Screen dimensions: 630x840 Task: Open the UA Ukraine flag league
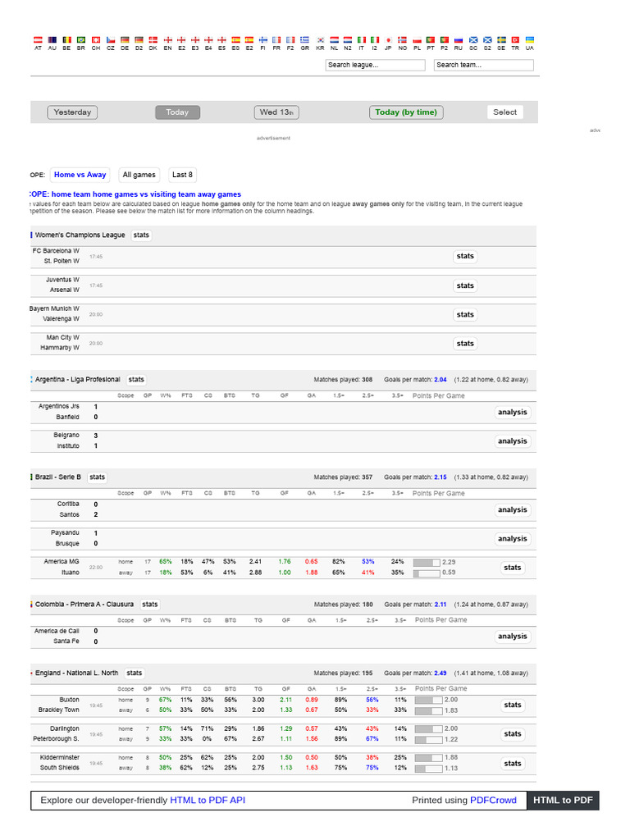pos(530,40)
